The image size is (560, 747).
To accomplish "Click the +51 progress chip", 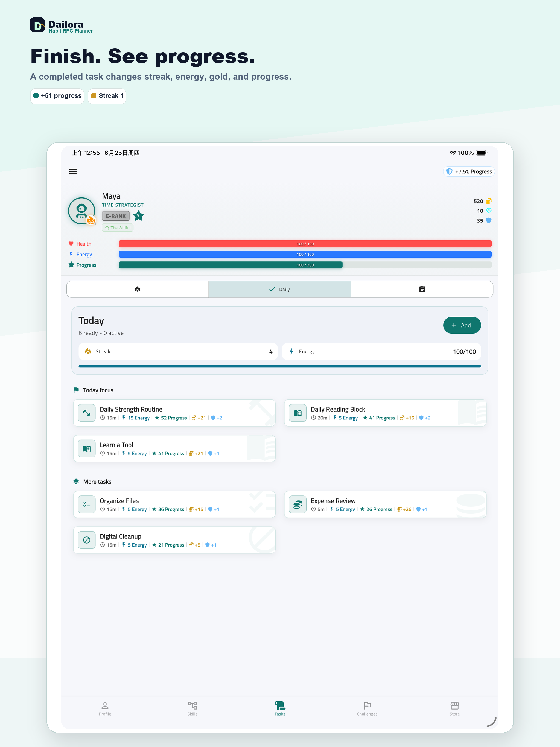I will coord(57,96).
